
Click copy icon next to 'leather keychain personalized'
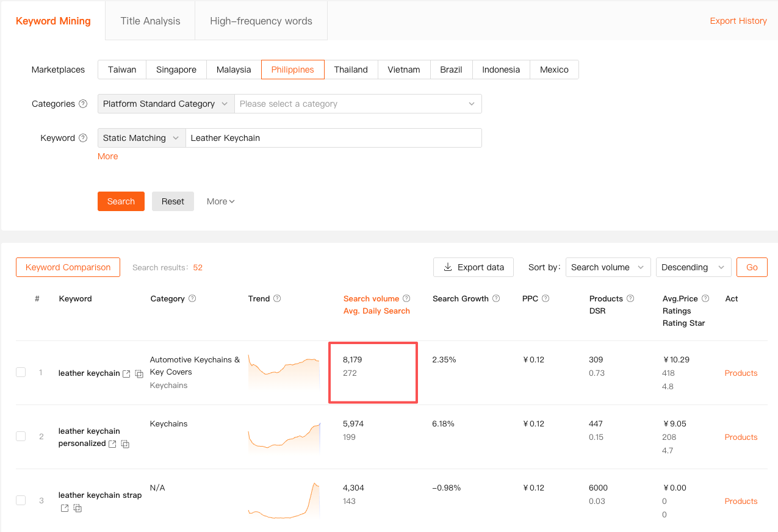tap(125, 444)
